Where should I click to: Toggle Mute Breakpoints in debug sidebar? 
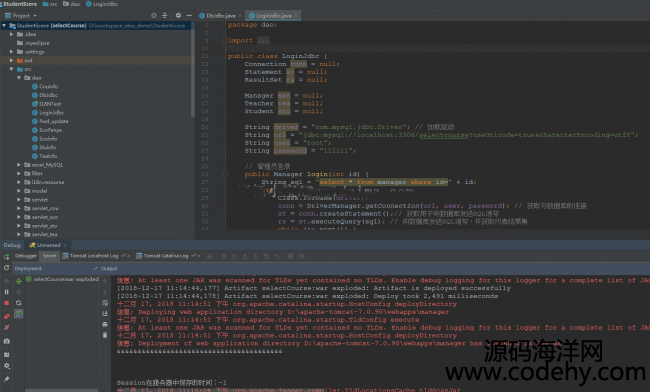pyautogui.click(x=6, y=327)
